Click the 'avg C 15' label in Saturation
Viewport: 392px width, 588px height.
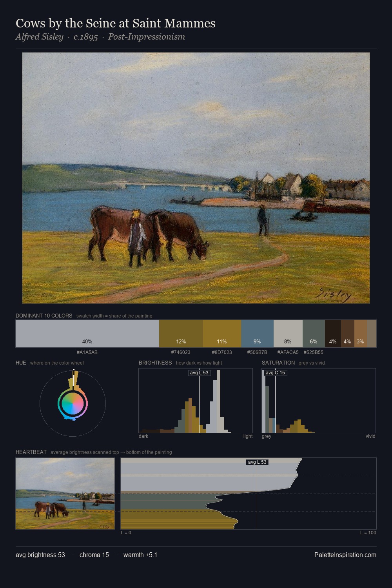(x=275, y=373)
